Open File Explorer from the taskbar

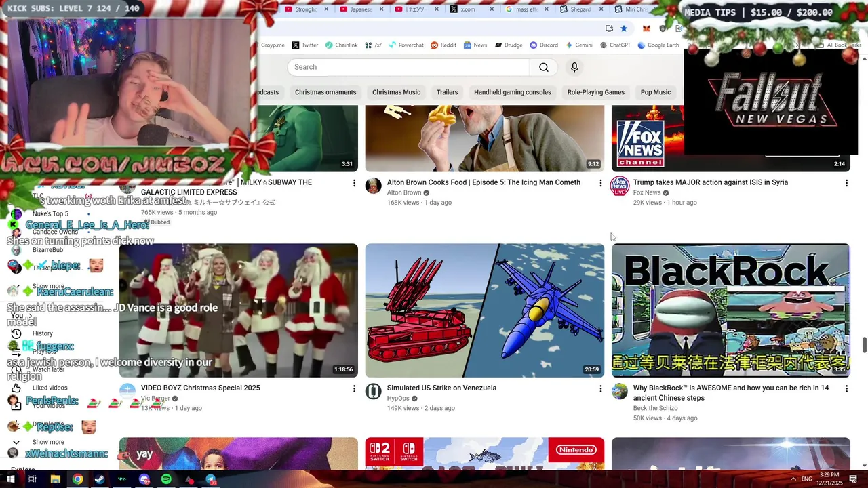[x=55, y=479]
